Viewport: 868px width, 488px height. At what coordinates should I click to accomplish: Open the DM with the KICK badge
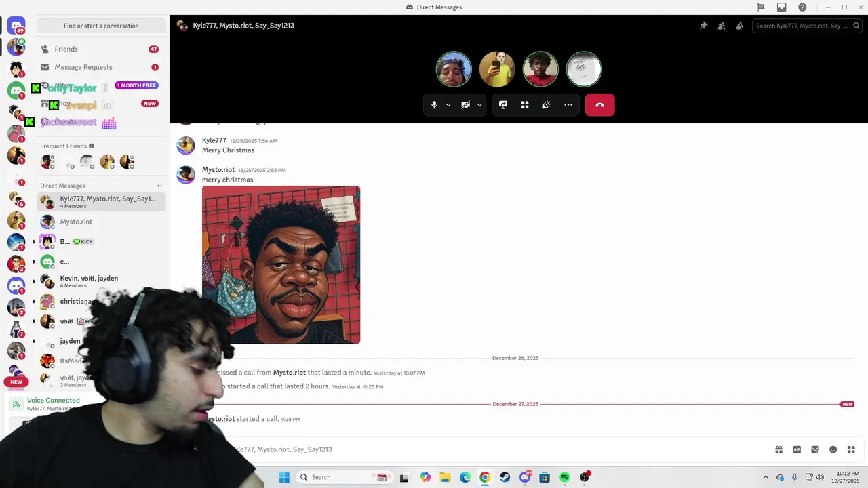point(101,241)
